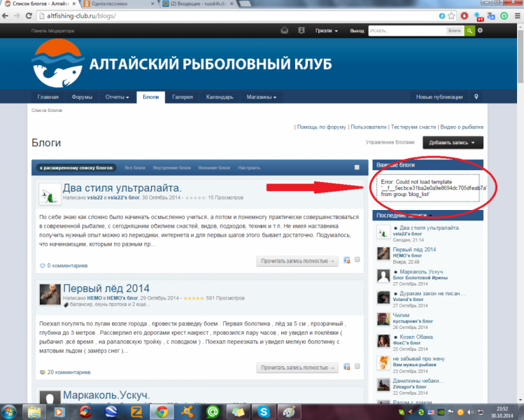Click the volume icon in system tray
Image resolution: width=524 pixels, height=420 pixels.
coord(471,412)
